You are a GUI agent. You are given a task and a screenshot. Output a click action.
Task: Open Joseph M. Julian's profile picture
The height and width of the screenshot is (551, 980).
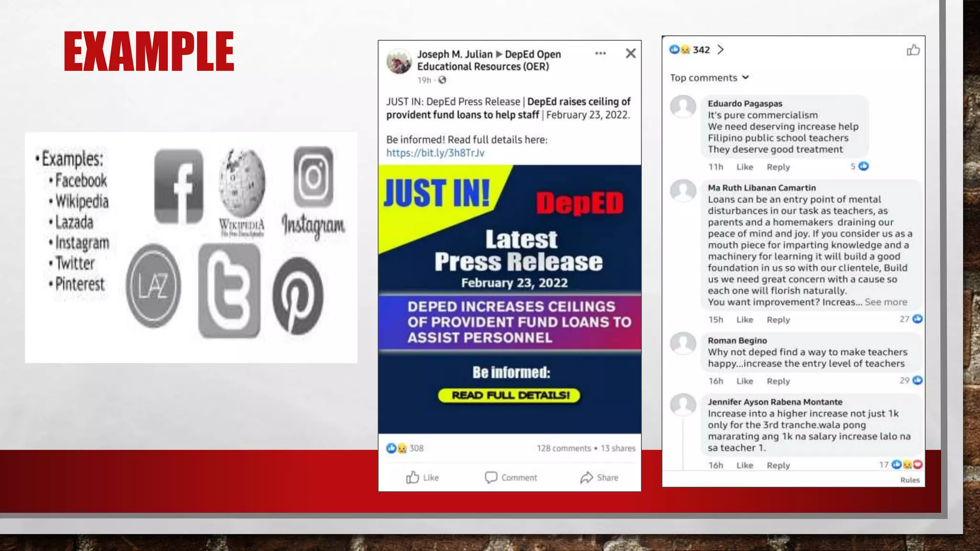(x=399, y=61)
